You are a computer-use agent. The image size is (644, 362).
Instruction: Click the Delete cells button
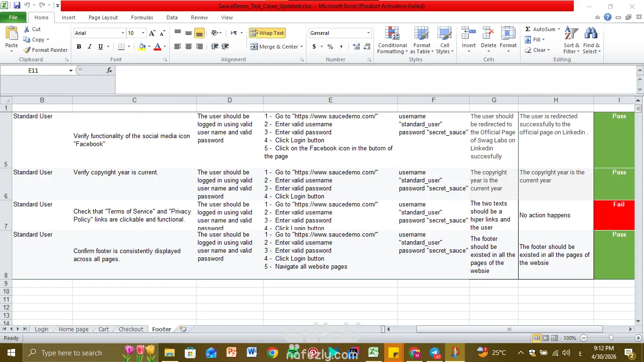tap(488, 40)
